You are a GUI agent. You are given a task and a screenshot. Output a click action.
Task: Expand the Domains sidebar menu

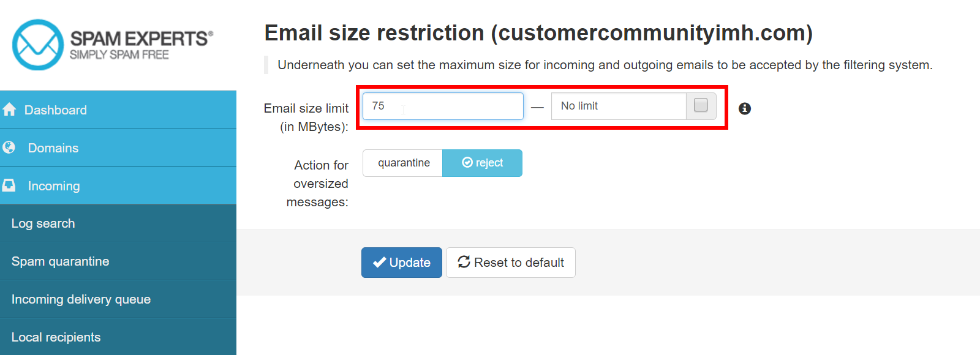tap(53, 148)
